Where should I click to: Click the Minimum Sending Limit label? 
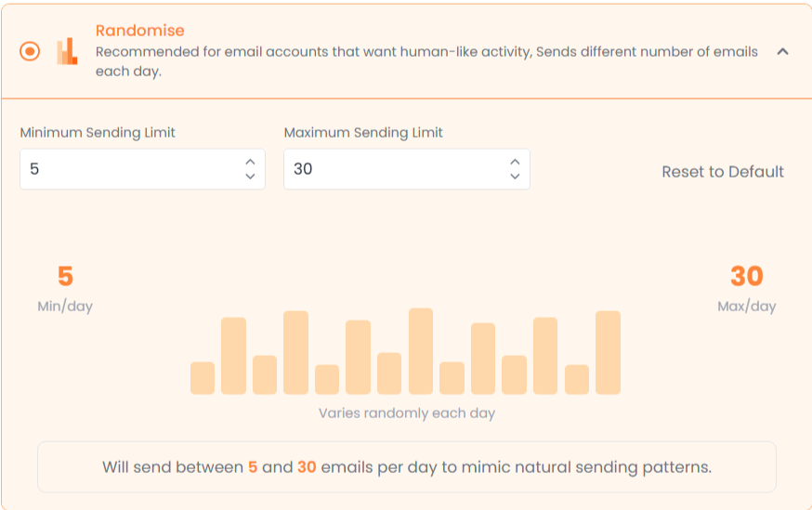point(98,133)
